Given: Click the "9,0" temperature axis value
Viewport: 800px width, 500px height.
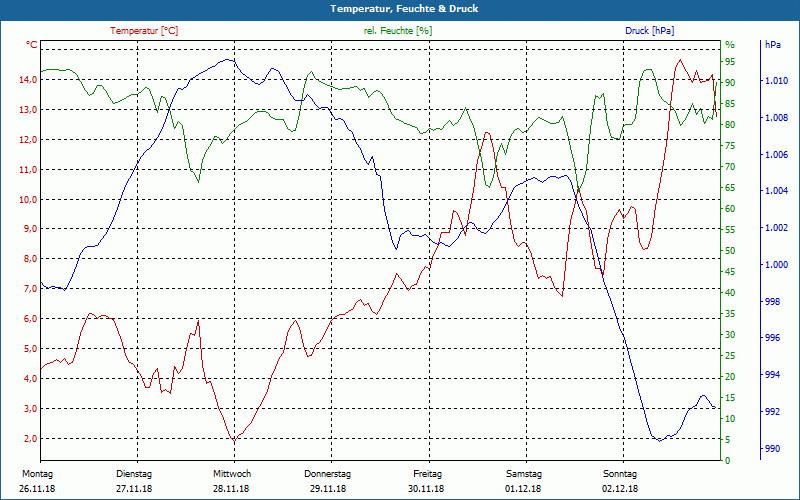Looking at the screenshot, I should 30,229.
